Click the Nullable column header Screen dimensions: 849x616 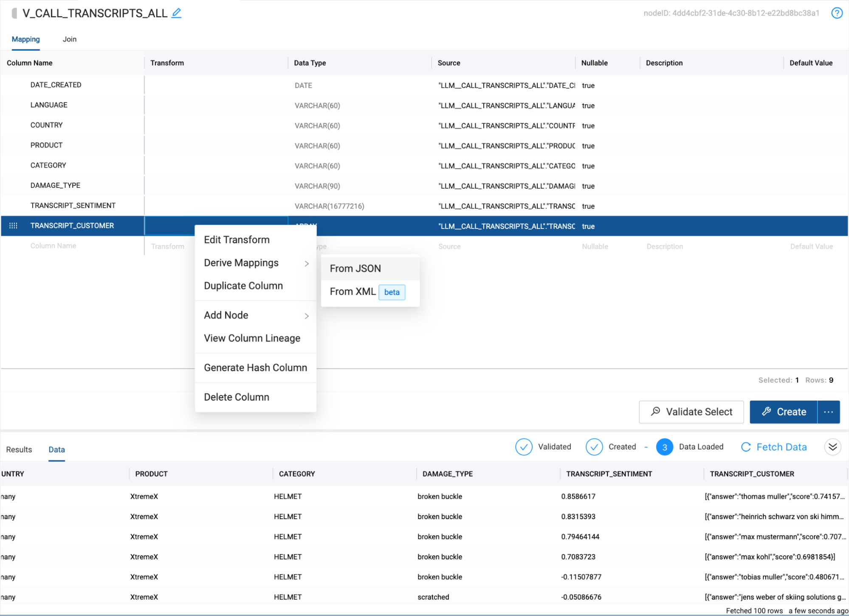tap(594, 63)
